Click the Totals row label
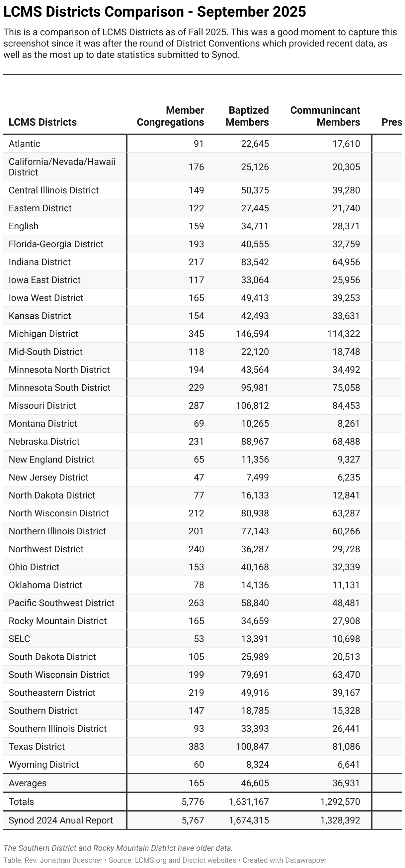This screenshot has width=405, height=868. pyautogui.click(x=21, y=802)
